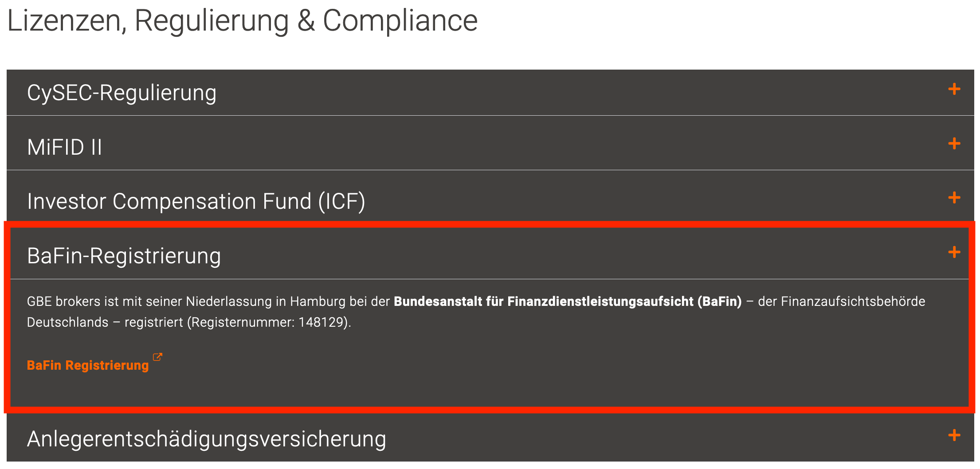
Task: Click the BaFin-Registrierung section title text
Action: pos(125,254)
